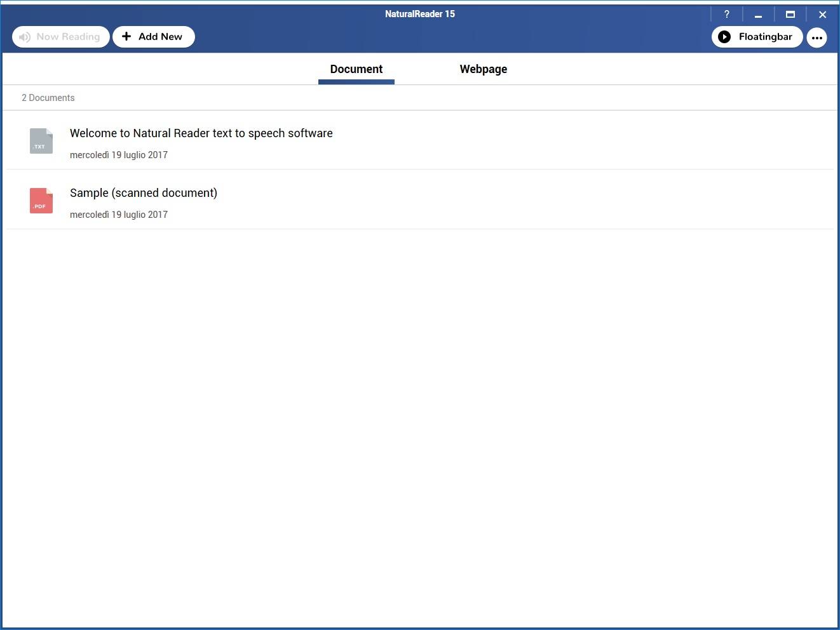The width and height of the screenshot is (840, 630).
Task: Open the help question mark
Action: coord(727,14)
